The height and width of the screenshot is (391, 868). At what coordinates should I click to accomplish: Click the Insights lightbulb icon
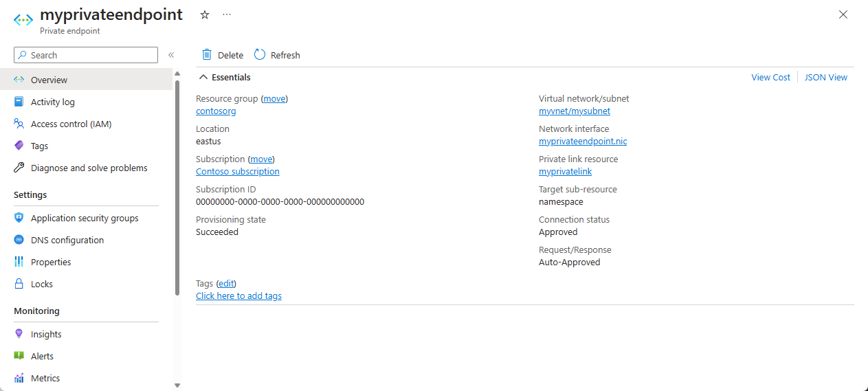click(19, 334)
